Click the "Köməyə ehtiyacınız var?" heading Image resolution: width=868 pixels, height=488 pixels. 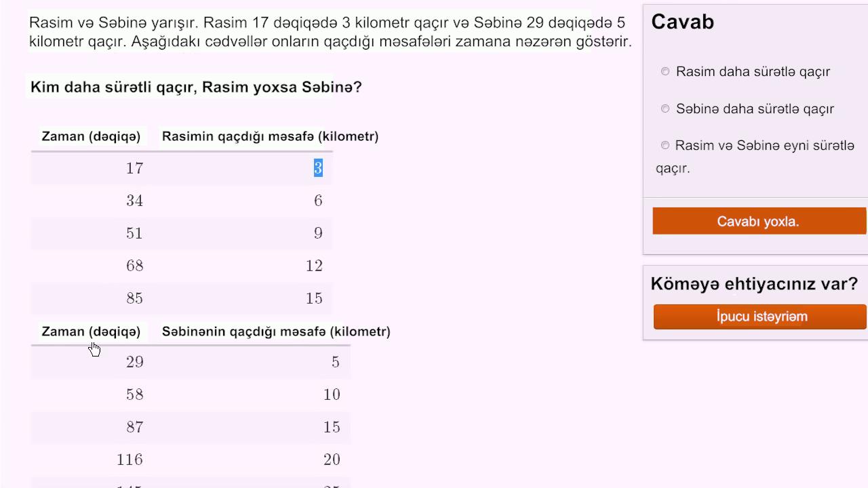click(x=753, y=283)
